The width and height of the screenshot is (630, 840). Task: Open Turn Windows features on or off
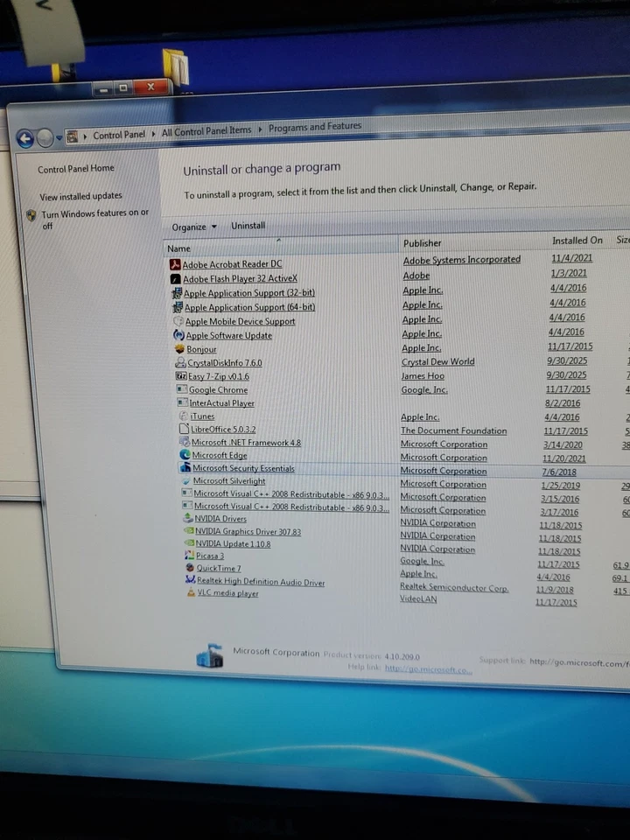[x=94, y=219]
